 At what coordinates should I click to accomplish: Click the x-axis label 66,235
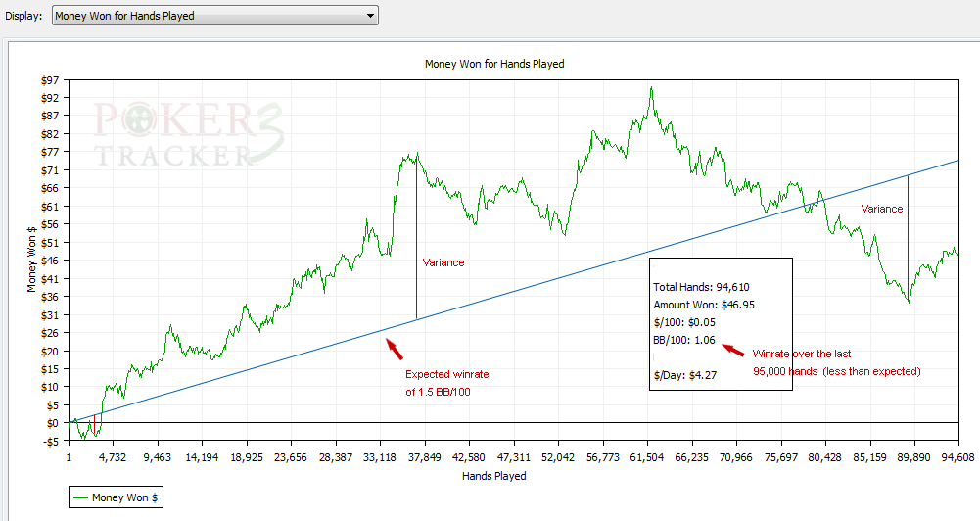[x=692, y=457]
